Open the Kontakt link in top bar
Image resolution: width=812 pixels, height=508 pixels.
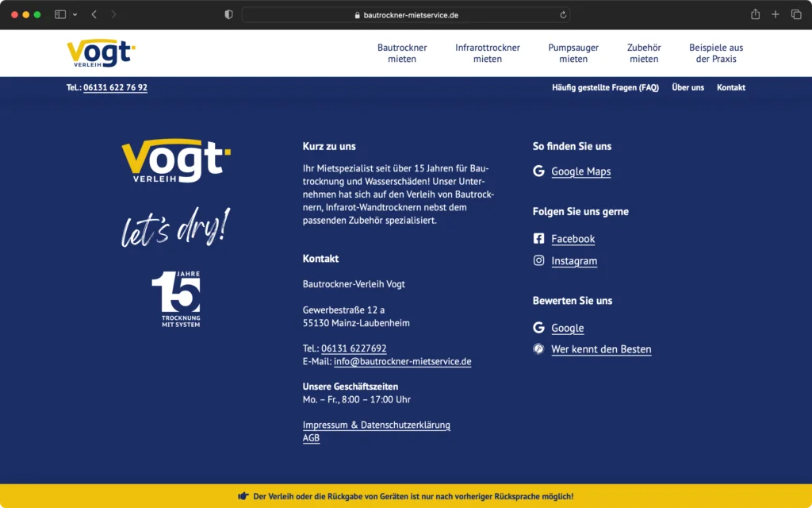(x=730, y=87)
